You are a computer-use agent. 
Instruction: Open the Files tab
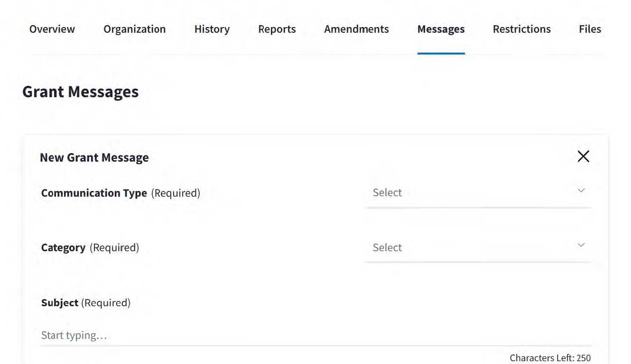(x=590, y=29)
